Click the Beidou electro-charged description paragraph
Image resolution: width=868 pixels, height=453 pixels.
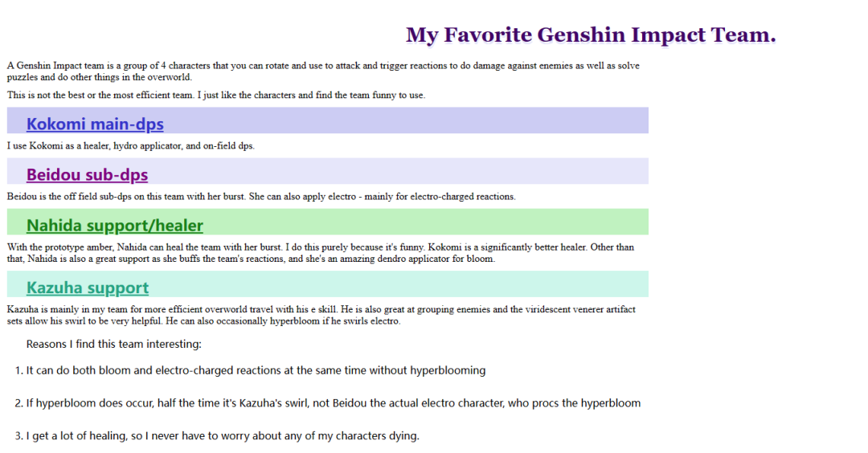pyautogui.click(x=261, y=196)
